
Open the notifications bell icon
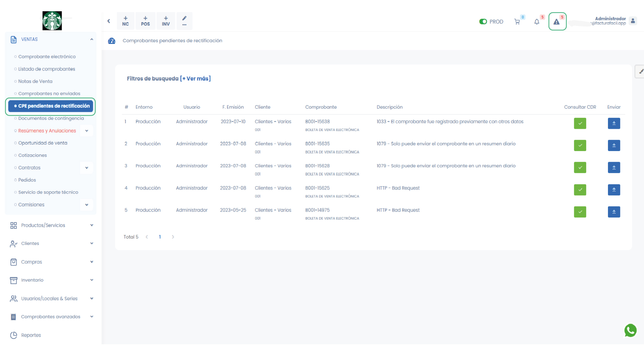coord(537,22)
